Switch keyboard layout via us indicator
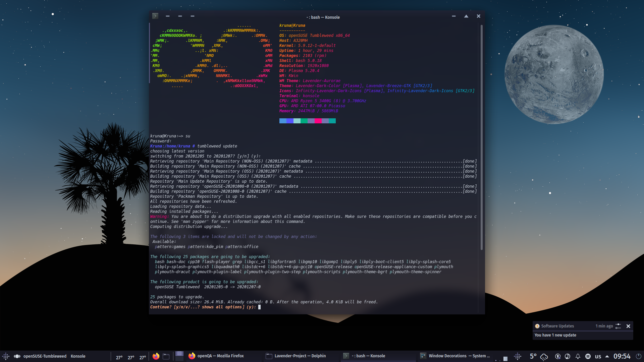644x362 pixels. pyautogui.click(x=598, y=356)
